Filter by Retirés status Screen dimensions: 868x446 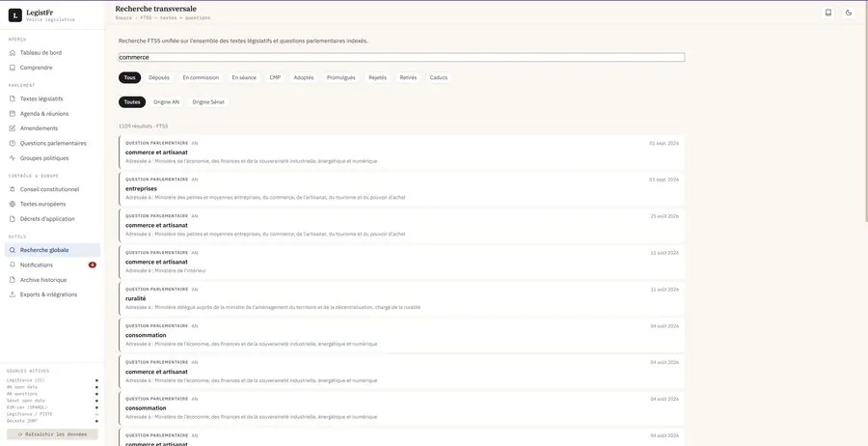click(x=408, y=78)
